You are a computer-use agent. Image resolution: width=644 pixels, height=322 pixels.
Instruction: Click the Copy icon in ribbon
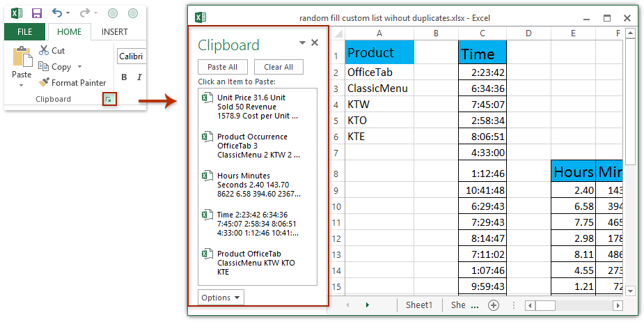(x=45, y=66)
